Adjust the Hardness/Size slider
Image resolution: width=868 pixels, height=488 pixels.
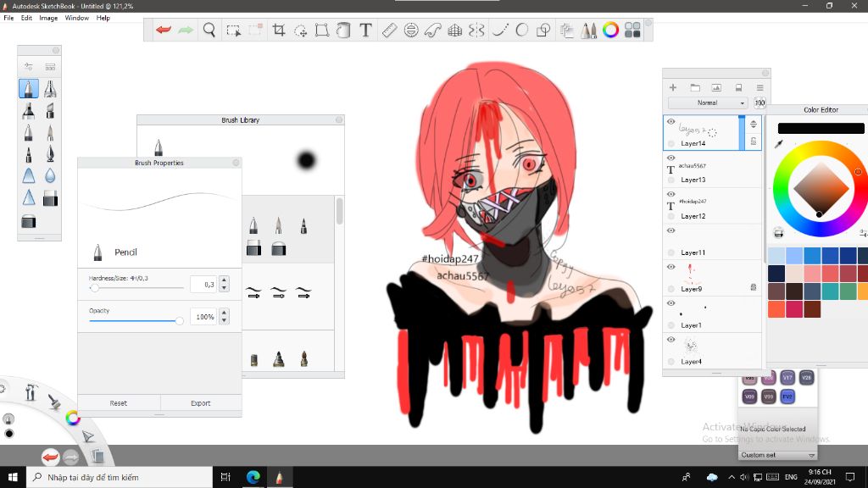click(x=95, y=288)
